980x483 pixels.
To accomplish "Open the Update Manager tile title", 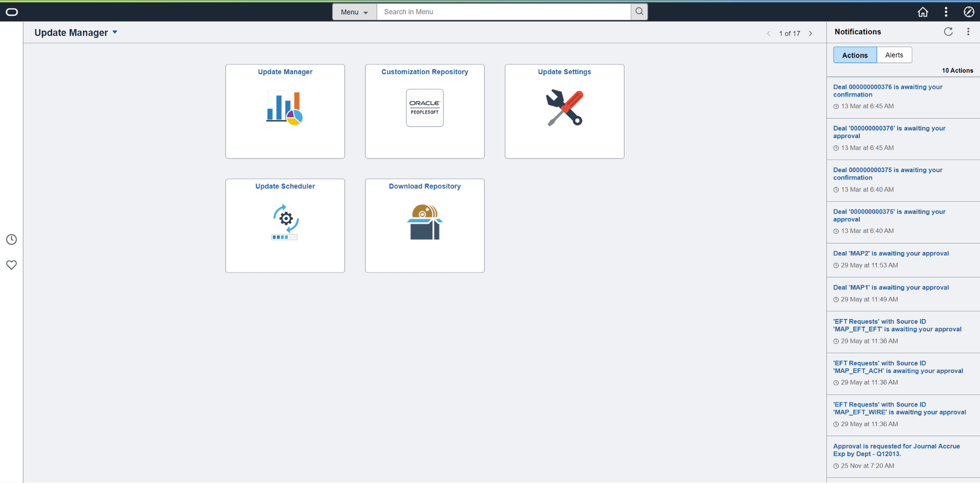I will [x=285, y=72].
